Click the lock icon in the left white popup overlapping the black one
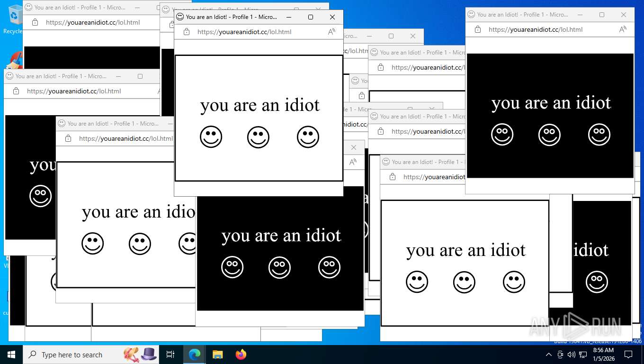The width and height of the screenshot is (644, 364). coord(68,138)
